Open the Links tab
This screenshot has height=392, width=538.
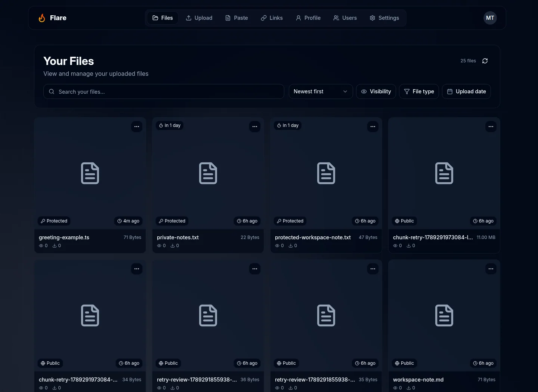(x=272, y=18)
